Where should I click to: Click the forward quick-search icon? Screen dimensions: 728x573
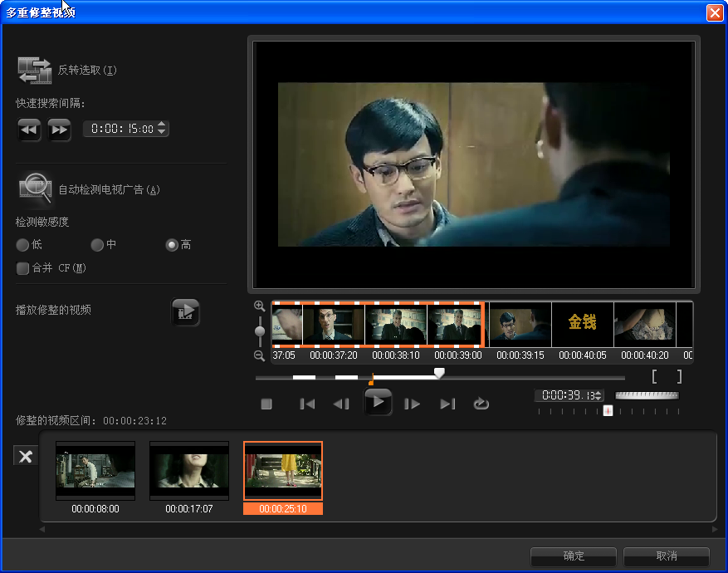point(58,130)
